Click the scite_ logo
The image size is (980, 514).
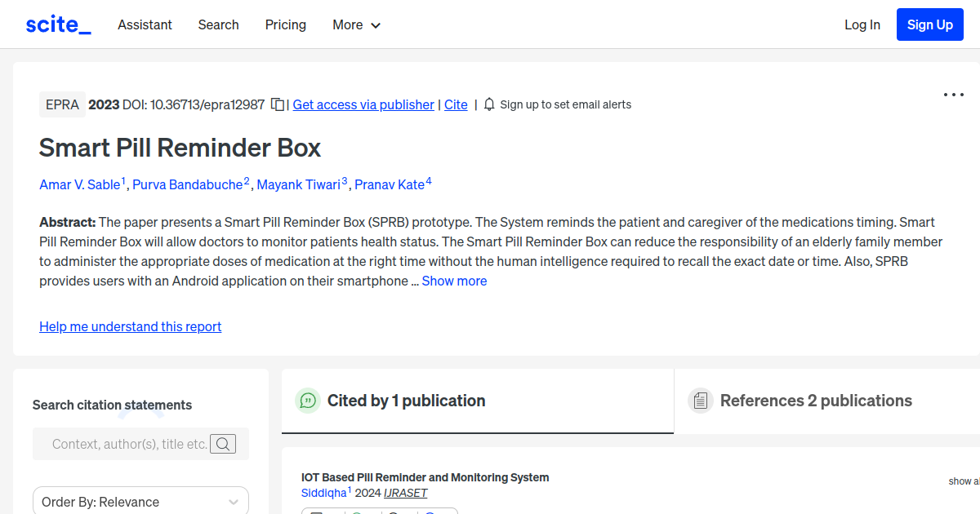point(57,24)
